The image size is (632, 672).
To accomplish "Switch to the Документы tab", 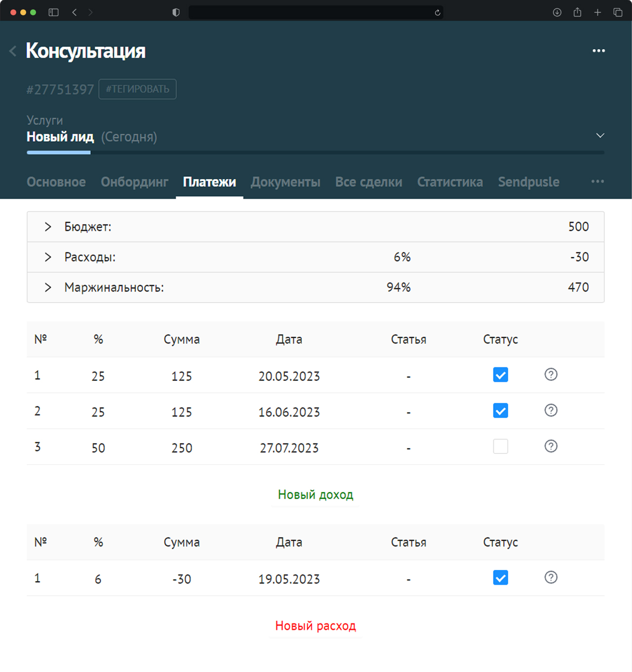I will (285, 182).
